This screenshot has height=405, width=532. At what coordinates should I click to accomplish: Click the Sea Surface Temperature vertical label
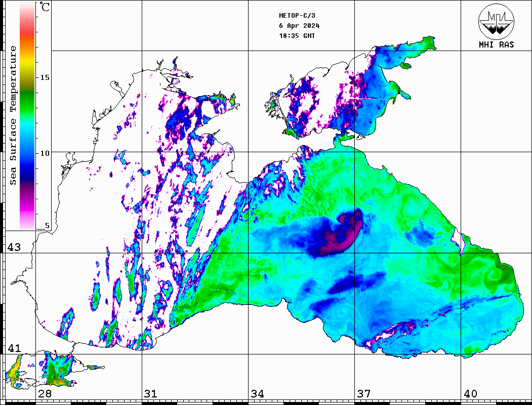[x=13, y=116]
